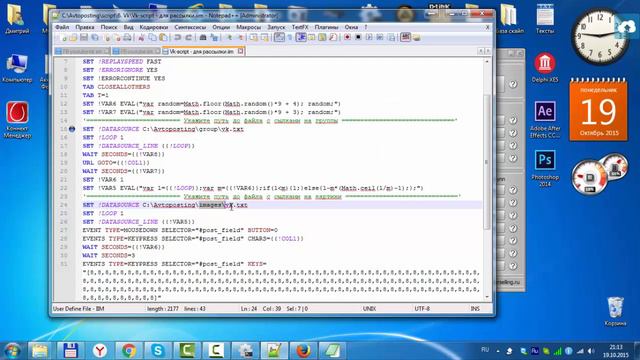
Task: Open the Запуск menu
Action: (x=276, y=27)
